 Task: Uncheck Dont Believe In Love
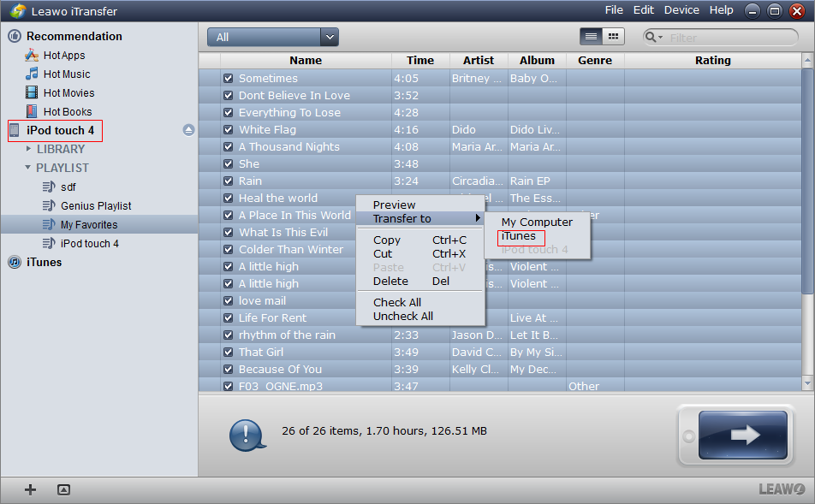[228, 95]
